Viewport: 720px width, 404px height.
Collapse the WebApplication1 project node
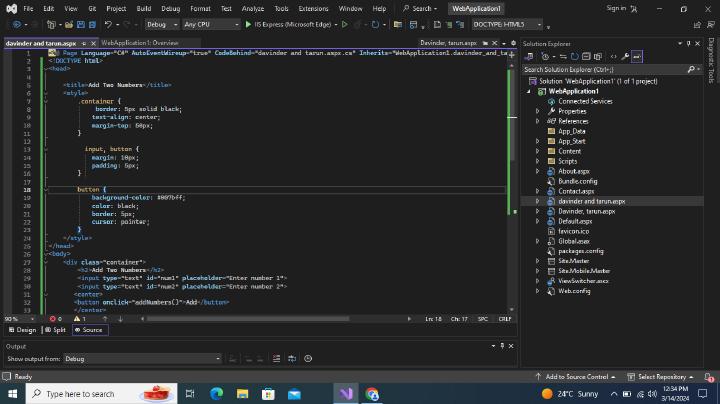pyautogui.click(x=529, y=91)
